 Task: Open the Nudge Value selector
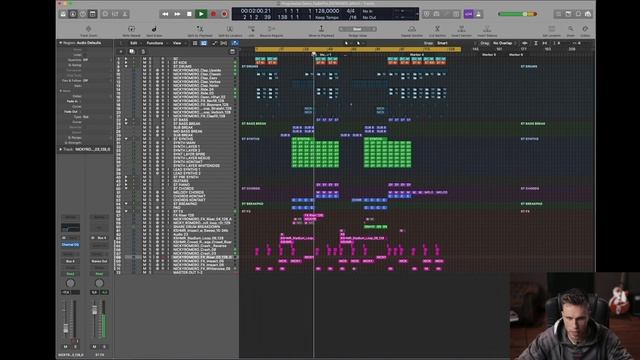(357, 29)
